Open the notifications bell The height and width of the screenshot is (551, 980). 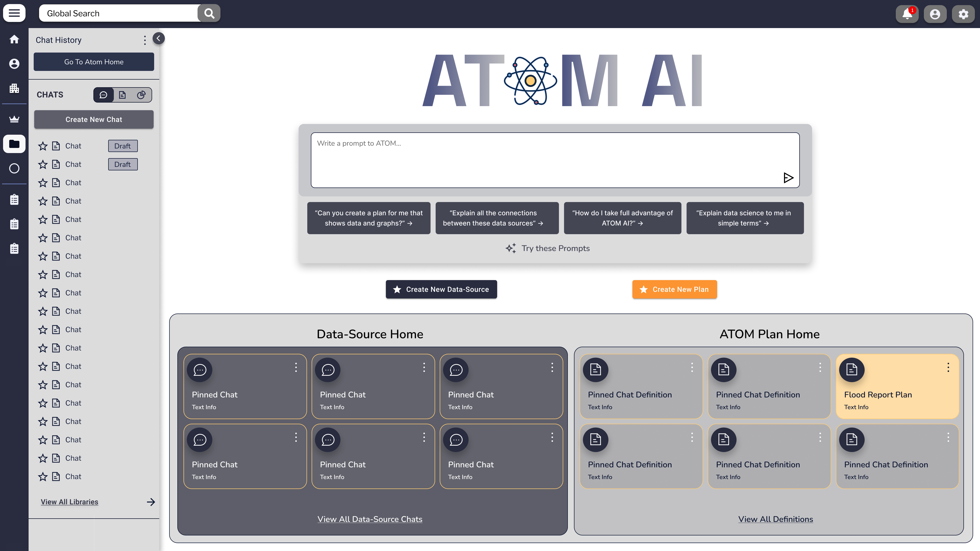(907, 14)
